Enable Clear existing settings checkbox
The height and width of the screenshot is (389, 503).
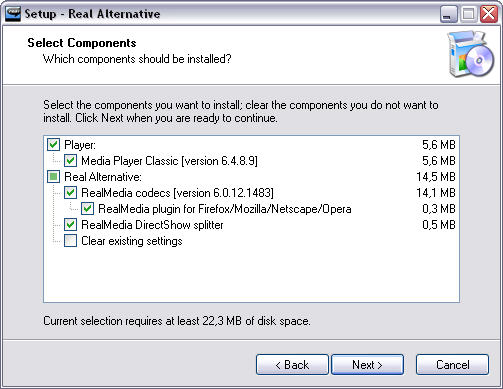(x=70, y=241)
